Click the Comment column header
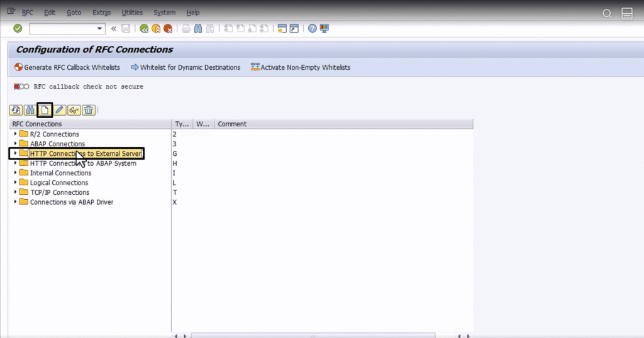The width and height of the screenshot is (644, 338). click(x=344, y=124)
